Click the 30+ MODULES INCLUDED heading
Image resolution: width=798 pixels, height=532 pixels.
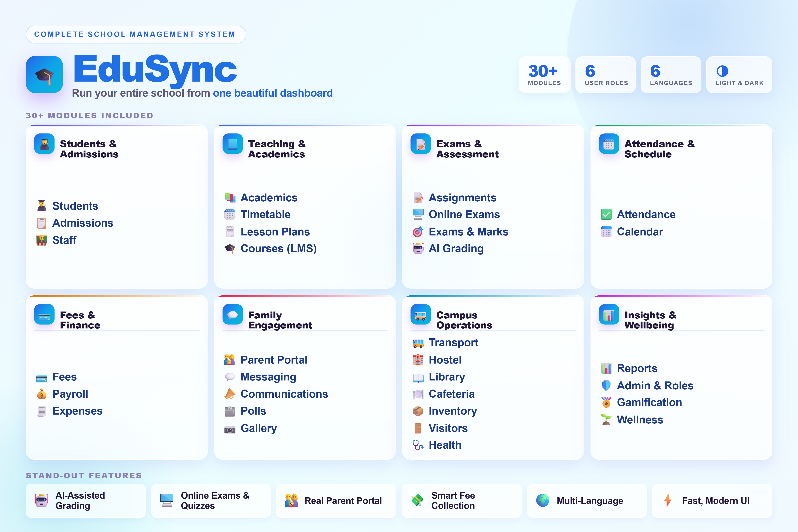[x=90, y=116]
